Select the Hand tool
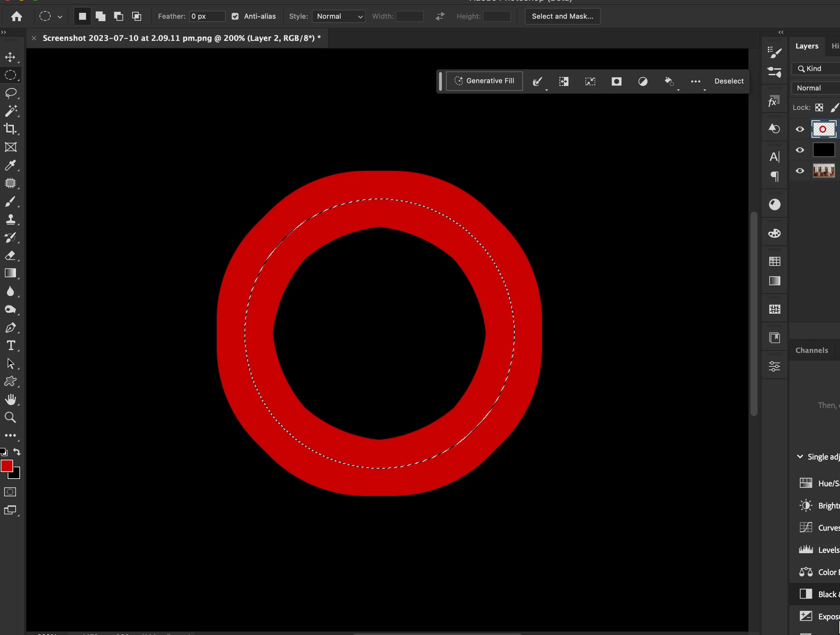The image size is (840, 635). coord(10,400)
